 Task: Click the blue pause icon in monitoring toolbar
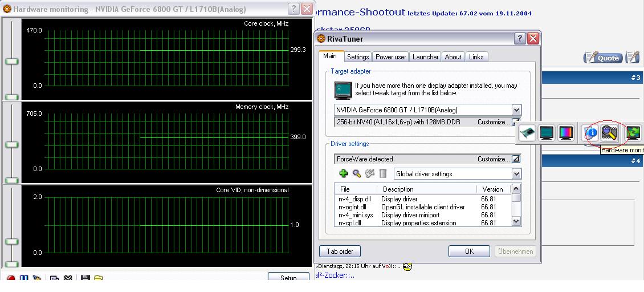click(25, 278)
